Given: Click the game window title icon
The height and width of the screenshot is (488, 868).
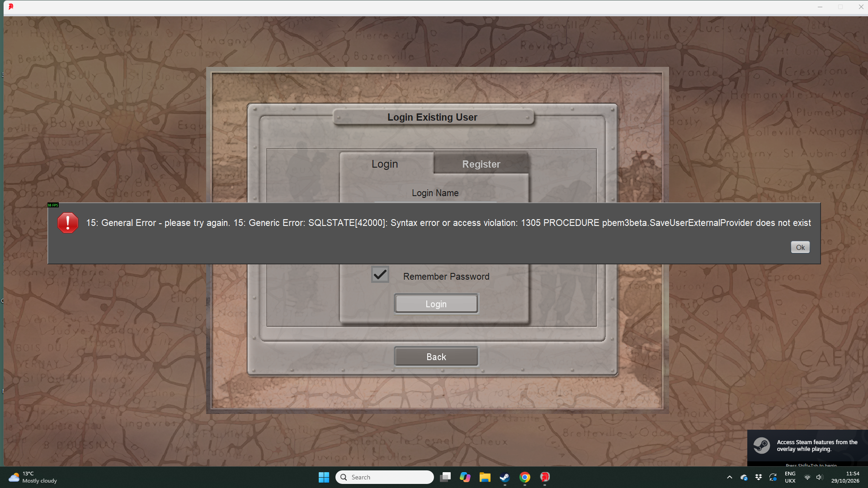Looking at the screenshot, I should click(x=11, y=7).
